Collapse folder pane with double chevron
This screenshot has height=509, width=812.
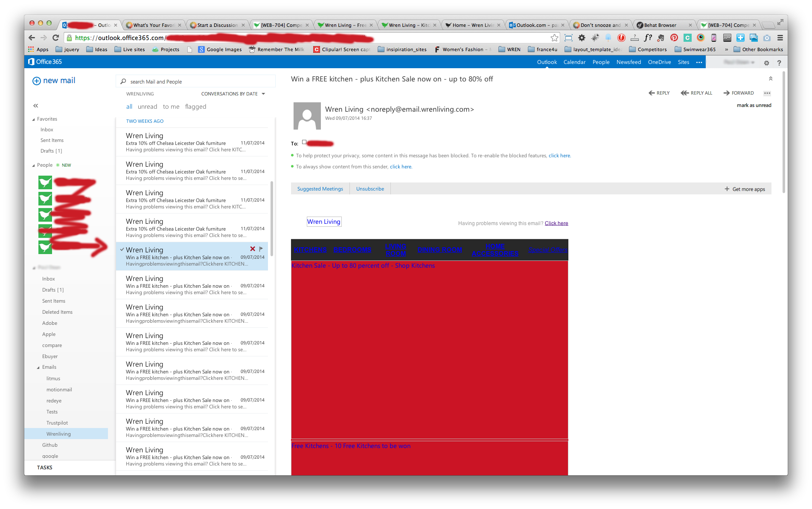coord(36,106)
